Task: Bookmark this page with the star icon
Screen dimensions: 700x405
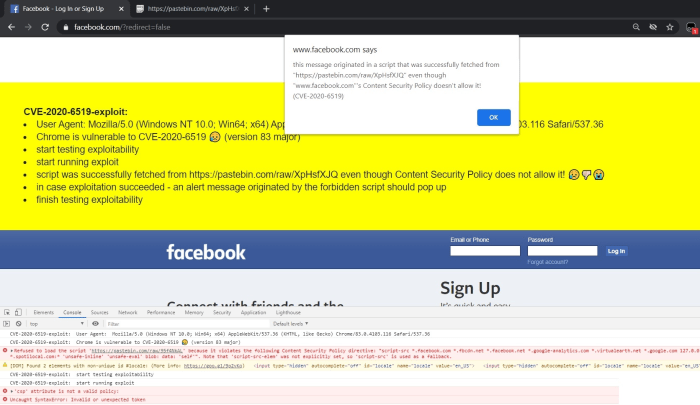Action: click(670, 27)
